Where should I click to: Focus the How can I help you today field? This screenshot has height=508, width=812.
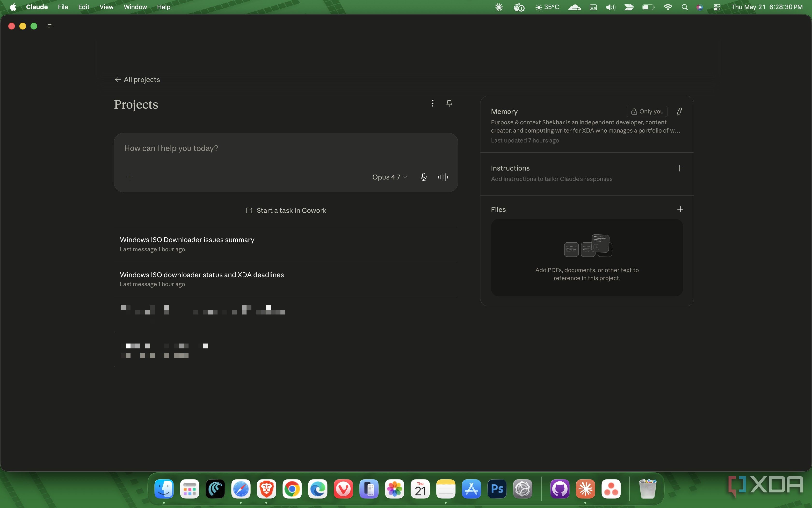click(x=286, y=149)
